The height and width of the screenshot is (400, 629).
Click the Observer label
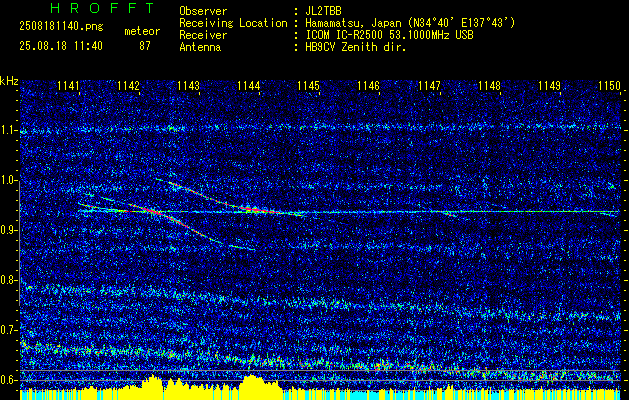[x=203, y=11]
